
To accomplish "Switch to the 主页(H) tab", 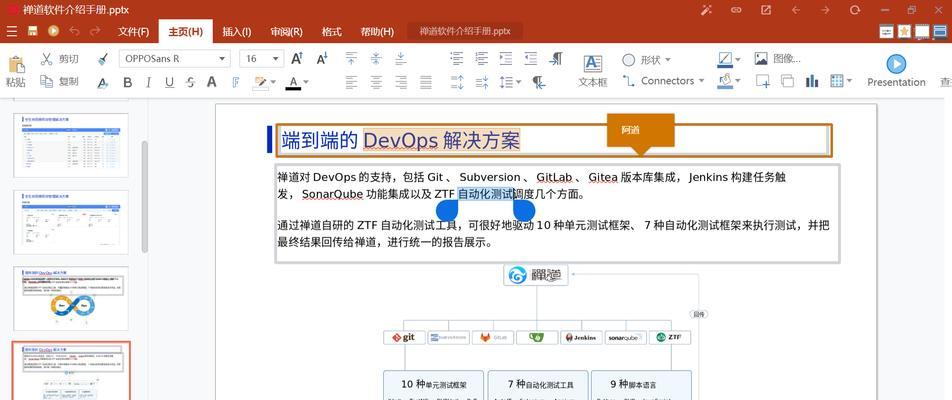I will pos(186,32).
